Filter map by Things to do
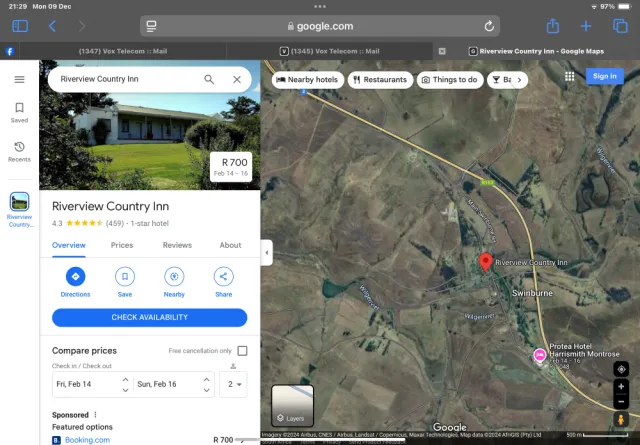The height and width of the screenshot is (445, 640). click(450, 80)
